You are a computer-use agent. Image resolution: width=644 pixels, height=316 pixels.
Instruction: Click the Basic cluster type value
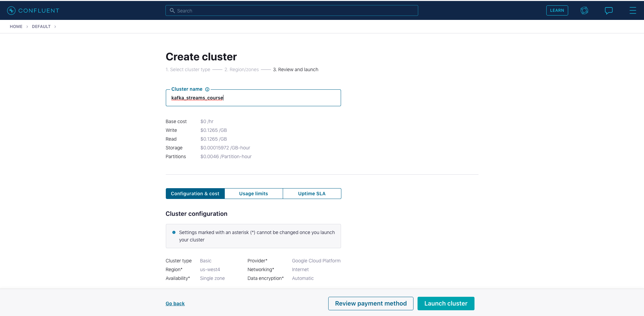(206, 261)
